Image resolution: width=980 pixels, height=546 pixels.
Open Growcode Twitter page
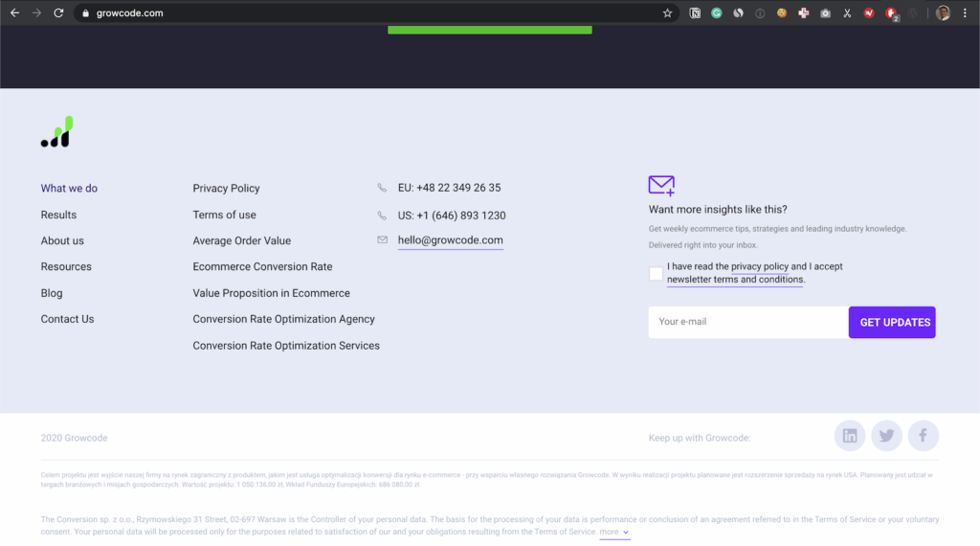pos(887,435)
